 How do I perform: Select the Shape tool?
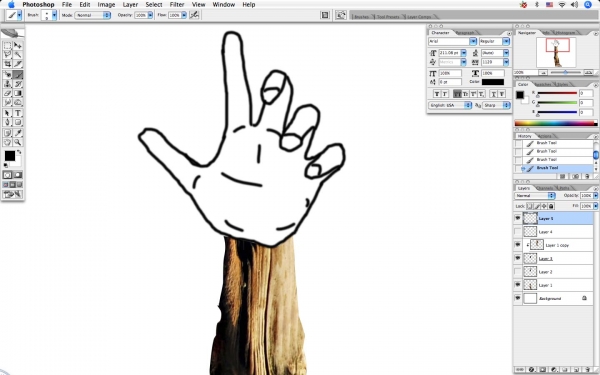(x=18, y=122)
